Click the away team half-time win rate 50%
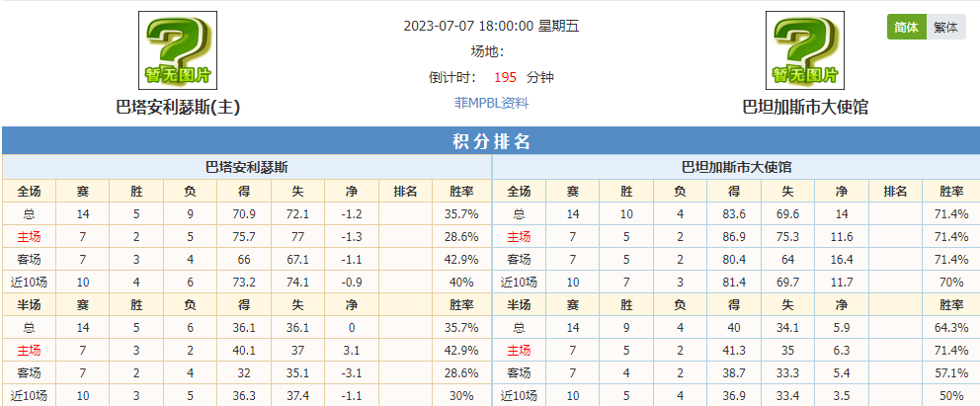The width and height of the screenshot is (980, 406). (x=951, y=395)
